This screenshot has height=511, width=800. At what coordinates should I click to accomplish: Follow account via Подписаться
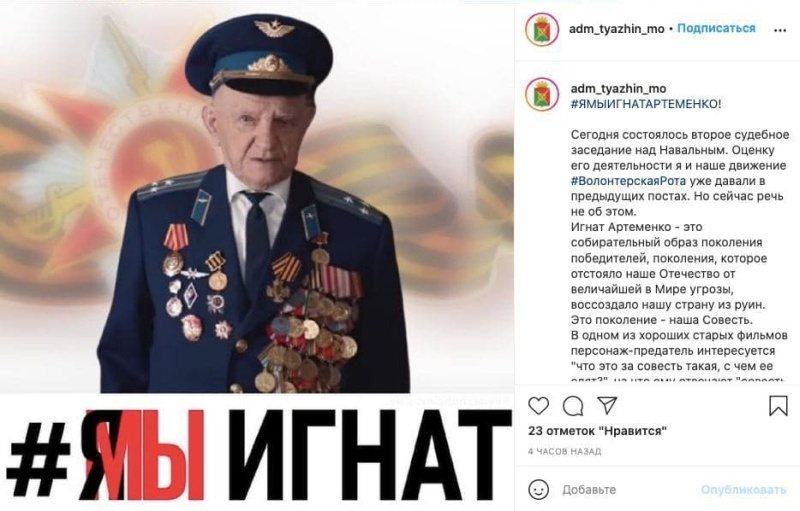pyautogui.click(x=716, y=29)
